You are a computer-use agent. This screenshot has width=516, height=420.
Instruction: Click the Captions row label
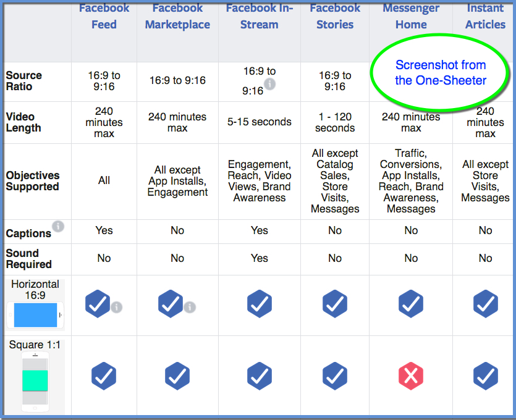(x=28, y=233)
